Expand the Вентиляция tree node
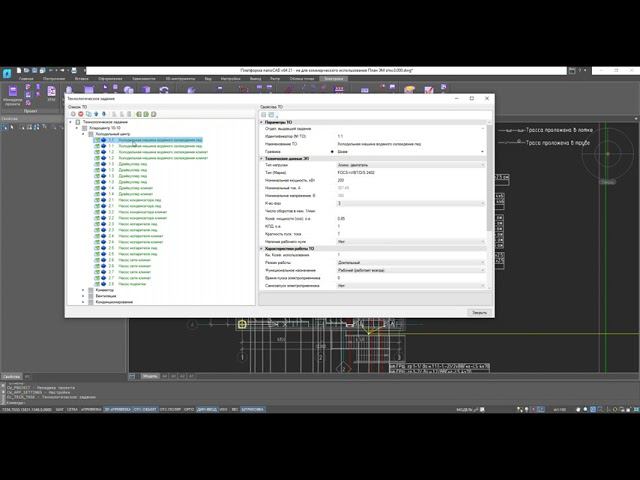This screenshot has height=480, width=640. (85, 296)
